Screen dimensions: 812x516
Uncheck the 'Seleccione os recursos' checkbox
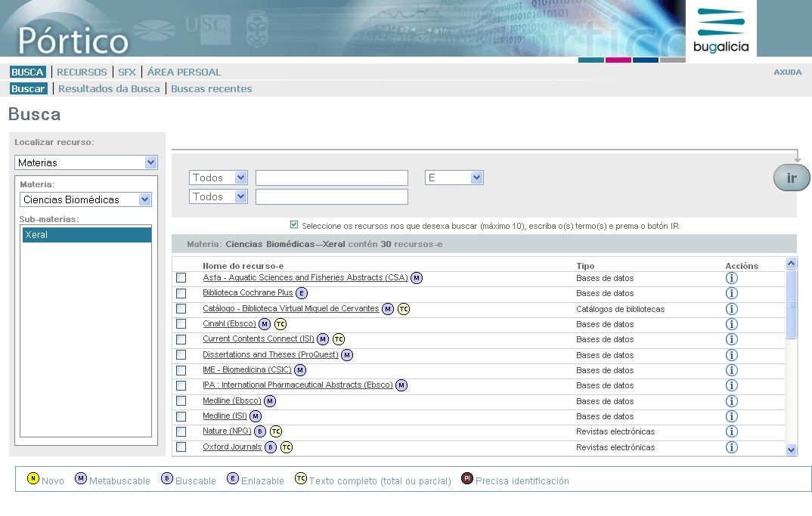[x=294, y=224]
